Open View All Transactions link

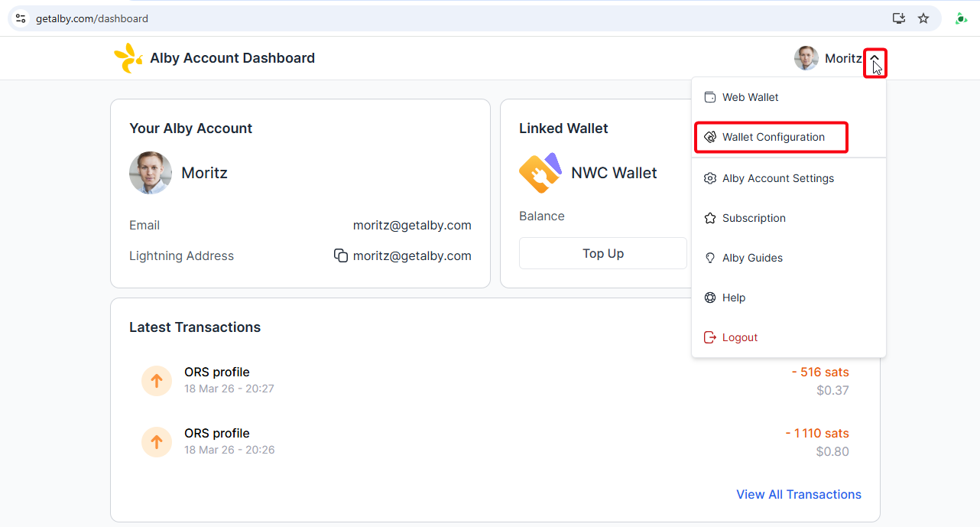tap(798, 494)
